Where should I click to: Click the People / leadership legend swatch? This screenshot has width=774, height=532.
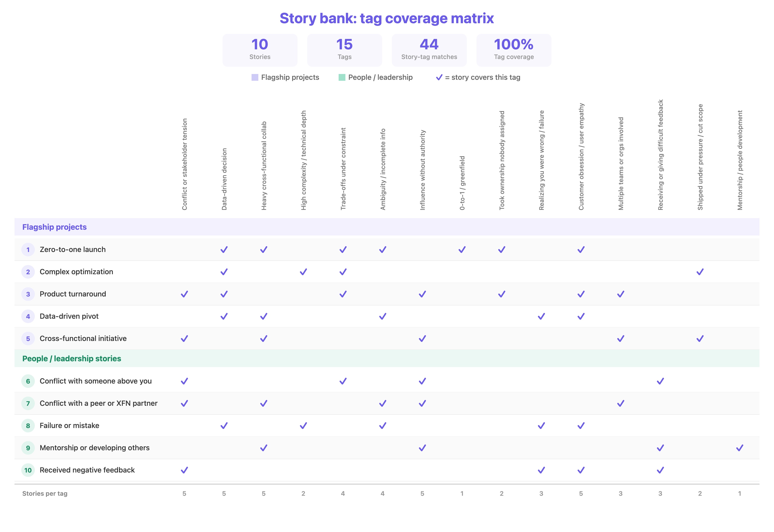click(342, 77)
